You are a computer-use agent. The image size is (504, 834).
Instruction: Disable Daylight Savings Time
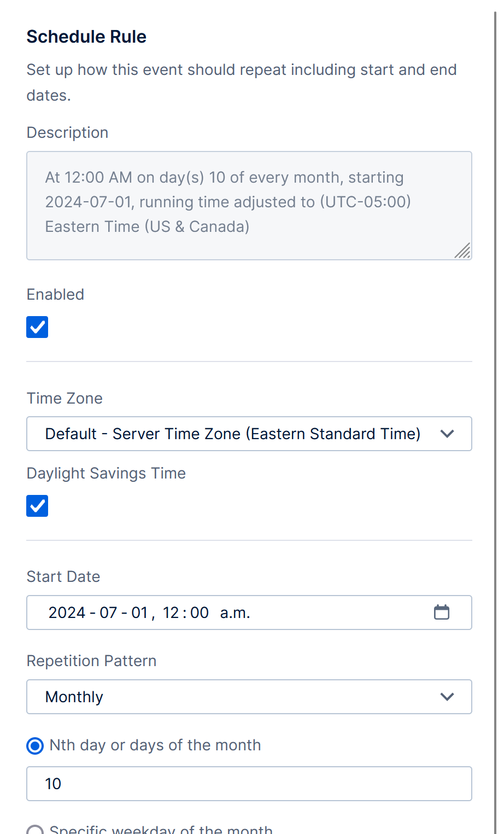click(37, 505)
